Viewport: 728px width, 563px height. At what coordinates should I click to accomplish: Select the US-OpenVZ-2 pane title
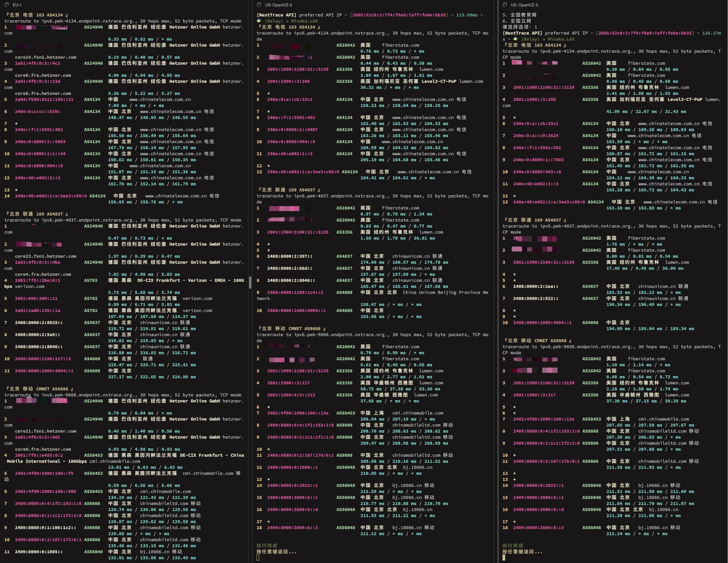(x=279, y=5)
